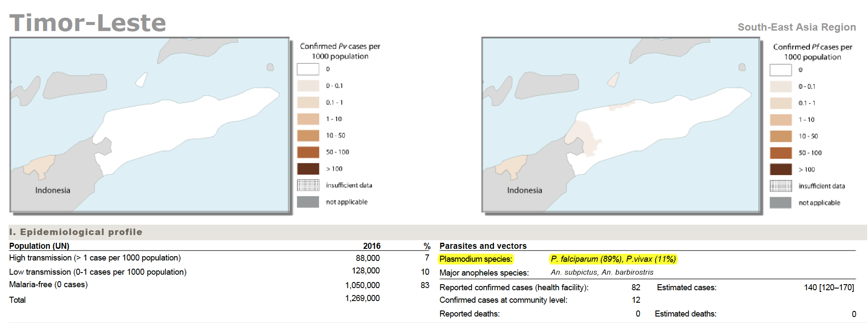Viewport: 868px width, 323px height.
Task: Click the "> 100" swatch in Pv legend
Action: (x=308, y=169)
